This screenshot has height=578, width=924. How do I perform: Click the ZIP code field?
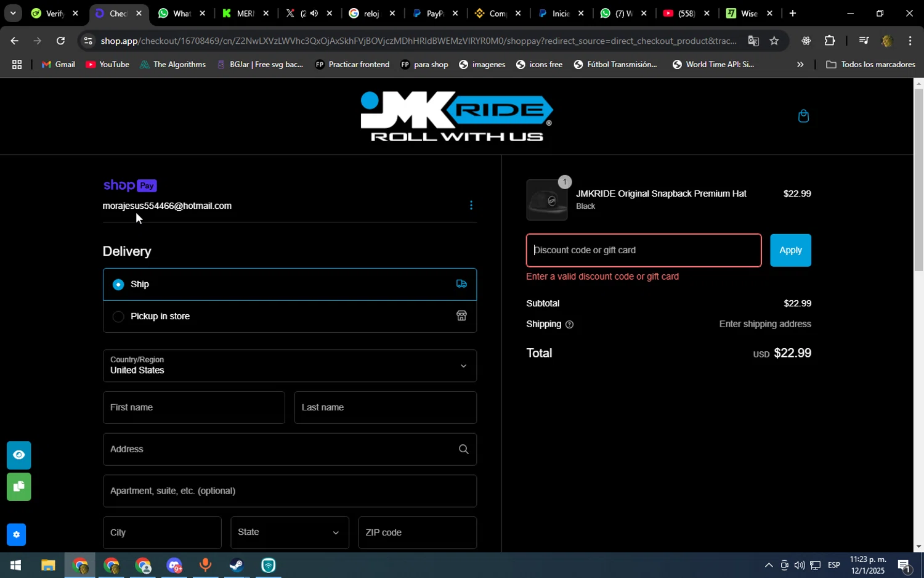pyautogui.click(x=418, y=532)
